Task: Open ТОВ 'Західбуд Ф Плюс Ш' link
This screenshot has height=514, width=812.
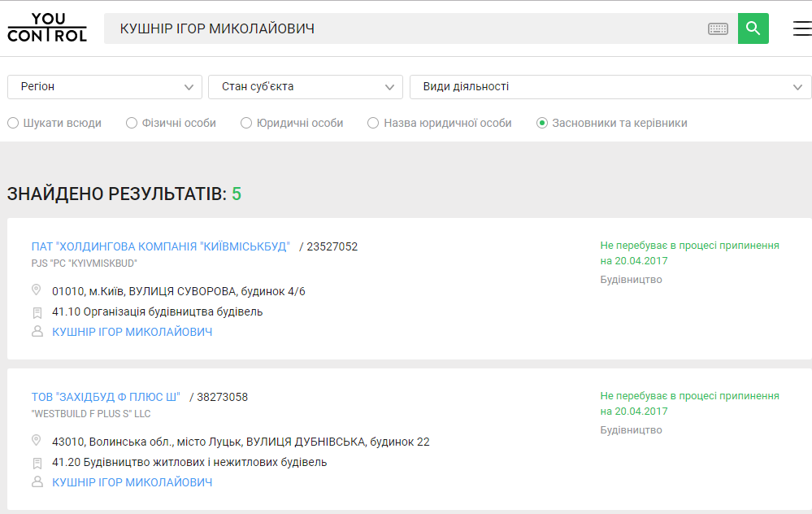Action: tap(106, 397)
